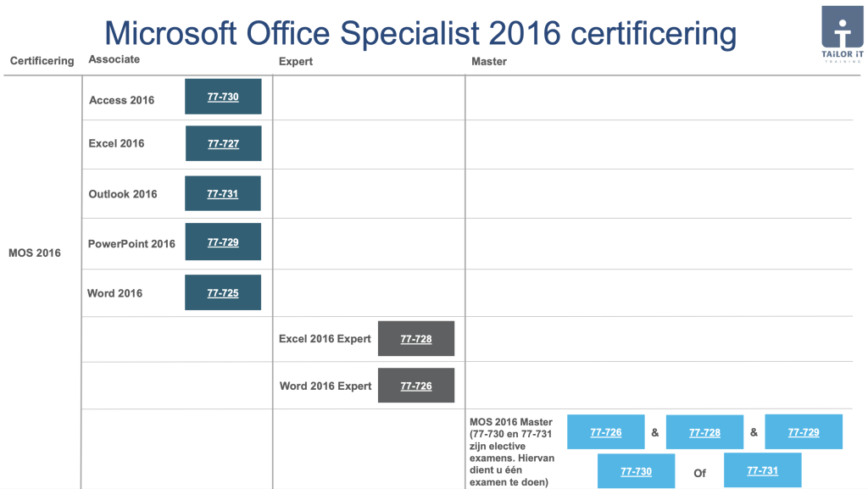Select the 'Outlook 2016' label
Viewport: 868px width, 489px height.
(x=123, y=194)
